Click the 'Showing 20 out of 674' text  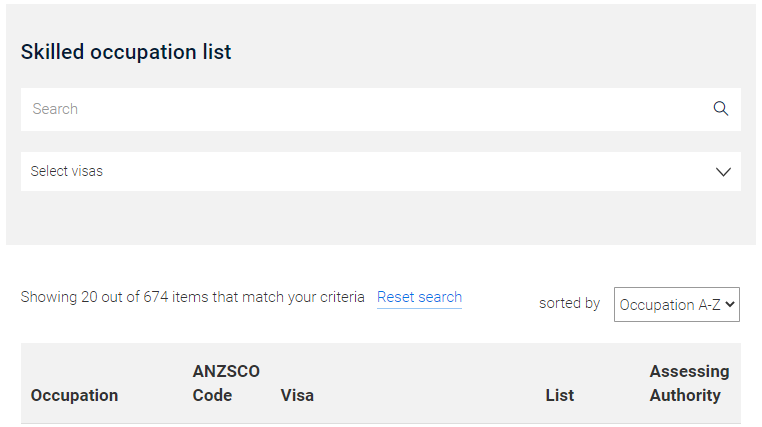click(192, 297)
